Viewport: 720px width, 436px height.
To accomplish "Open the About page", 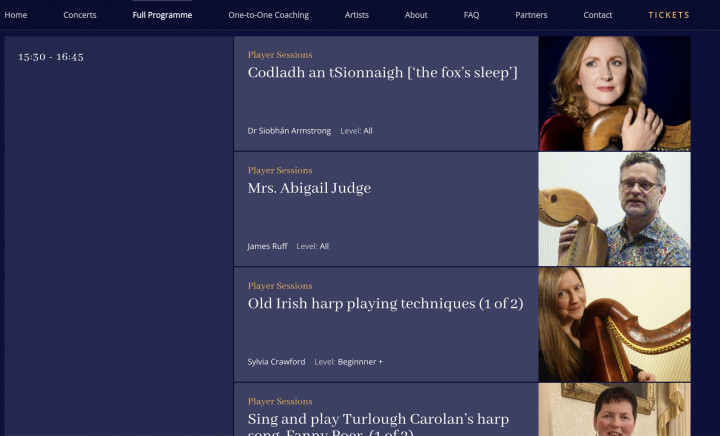I will coord(416,15).
